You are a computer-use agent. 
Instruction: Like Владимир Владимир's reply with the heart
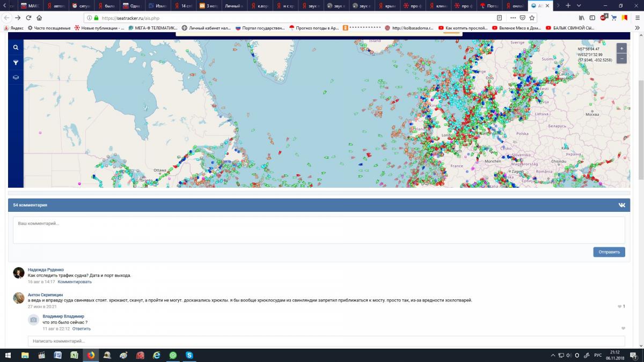[623, 328]
